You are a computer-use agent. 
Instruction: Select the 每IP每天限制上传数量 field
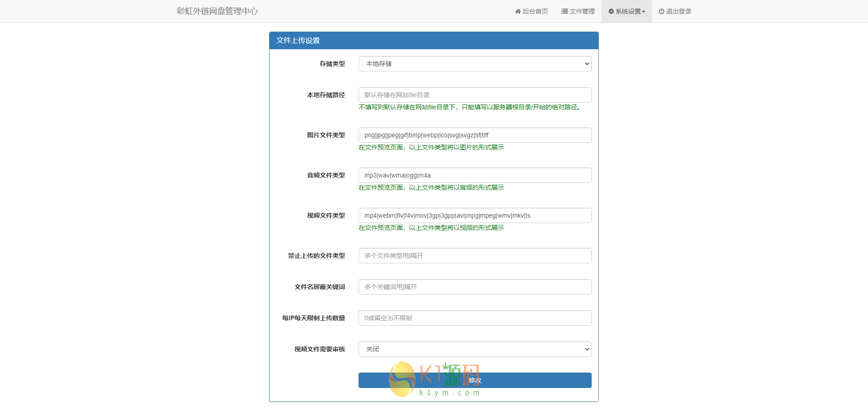click(475, 318)
